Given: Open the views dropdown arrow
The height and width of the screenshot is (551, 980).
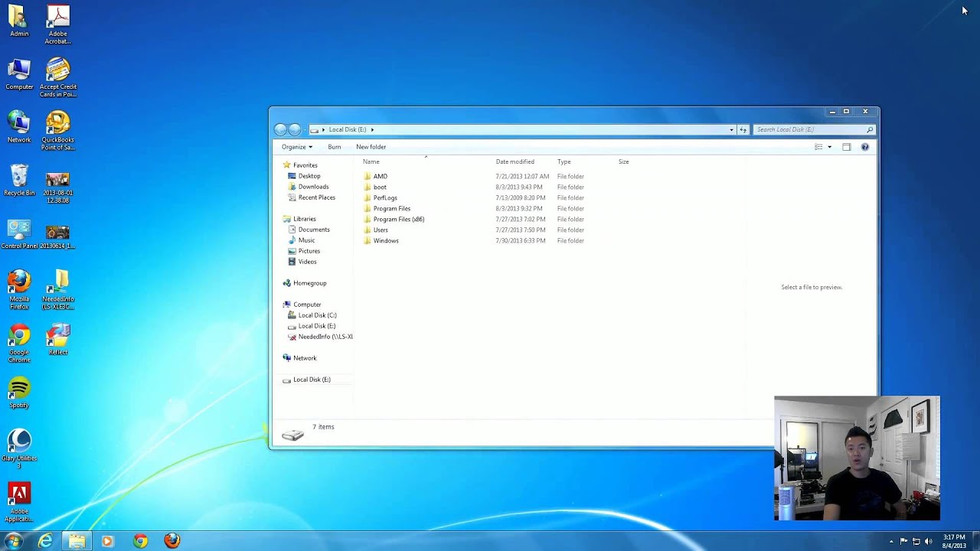Looking at the screenshot, I should 829,147.
